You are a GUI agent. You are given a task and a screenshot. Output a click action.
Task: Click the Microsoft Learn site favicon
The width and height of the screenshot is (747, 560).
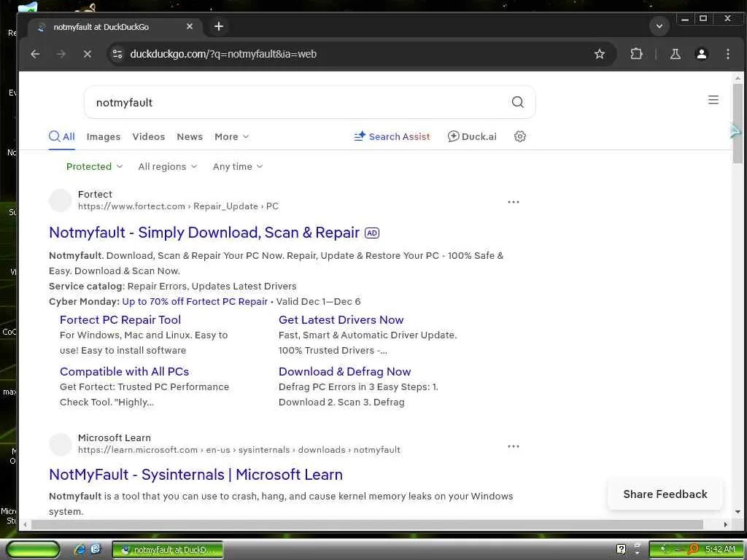coord(61,444)
